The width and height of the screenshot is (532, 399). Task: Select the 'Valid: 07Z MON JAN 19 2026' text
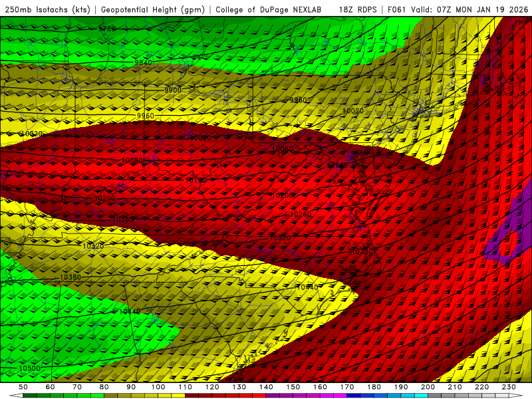click(469, 10)
